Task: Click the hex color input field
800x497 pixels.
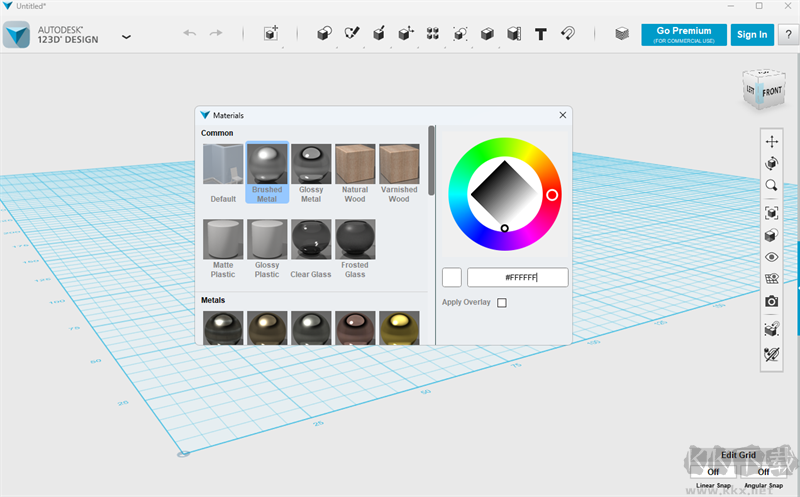Action: [517, 277]
